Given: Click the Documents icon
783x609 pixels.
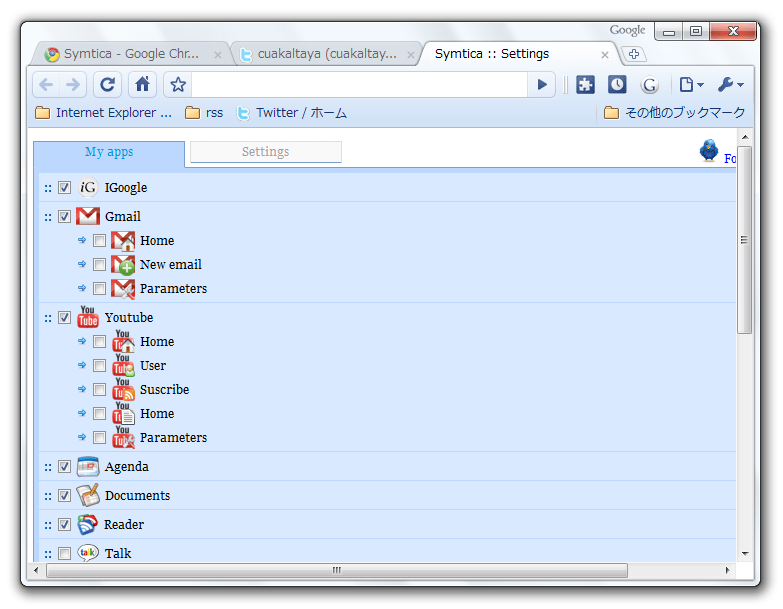Looking at the screenshot, I should click(88, 495).
